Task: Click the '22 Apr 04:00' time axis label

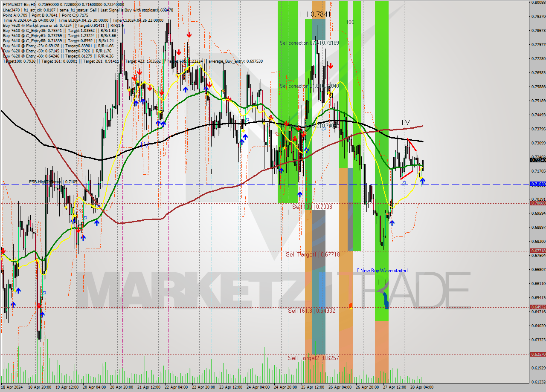Action: (x=176, y=387)
